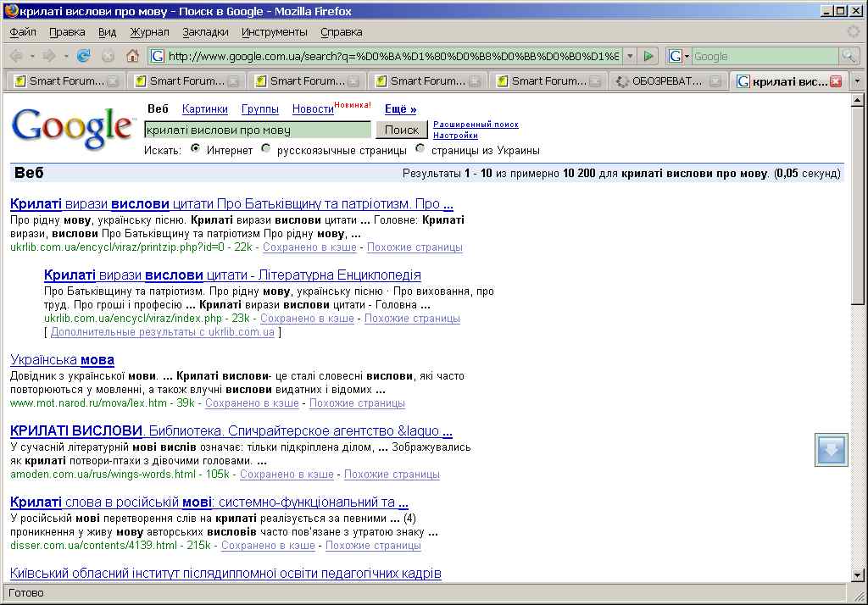This screenshot has width=868, height=605.
Task: Close the ОБОЗРЕВАТ... tab
Action: (715, 81)
